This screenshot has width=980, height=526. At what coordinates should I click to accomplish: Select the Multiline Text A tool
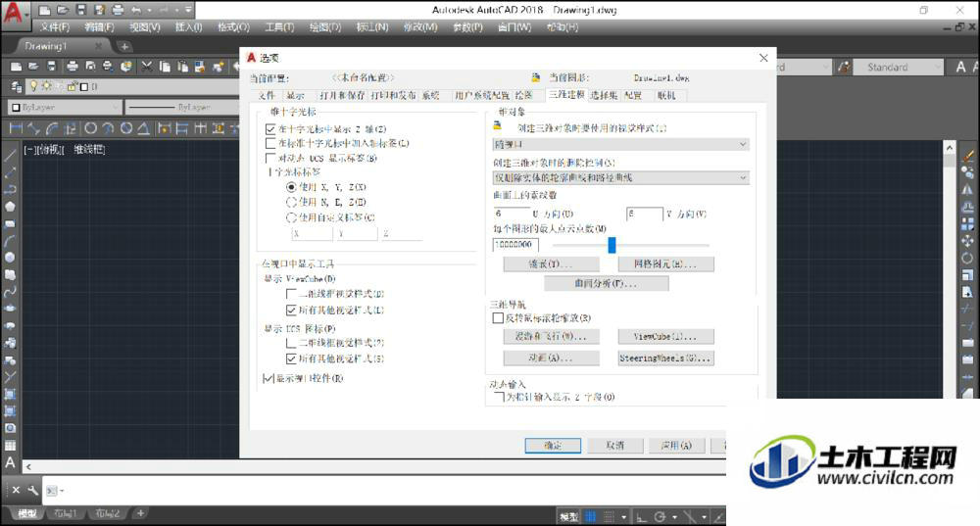[x=10, y=463]
